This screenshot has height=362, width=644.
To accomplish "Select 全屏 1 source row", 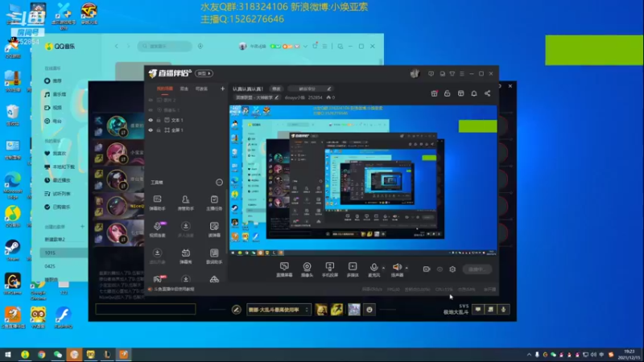I will tap(185, 130).
